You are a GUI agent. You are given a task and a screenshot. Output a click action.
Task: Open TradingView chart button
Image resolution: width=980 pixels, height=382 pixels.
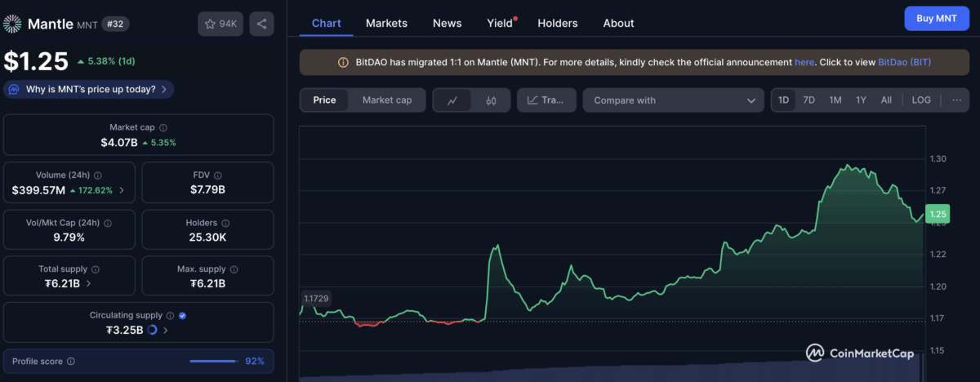(546, 100)
